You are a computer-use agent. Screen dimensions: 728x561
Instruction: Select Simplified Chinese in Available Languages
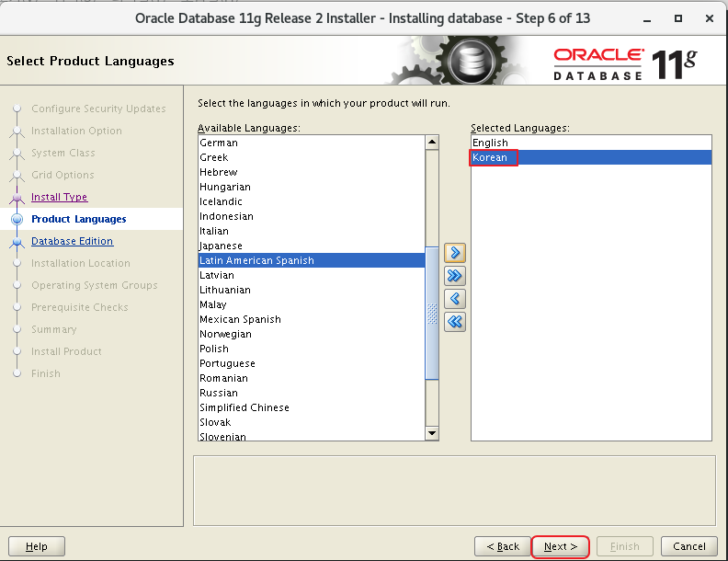pos(311,407)
